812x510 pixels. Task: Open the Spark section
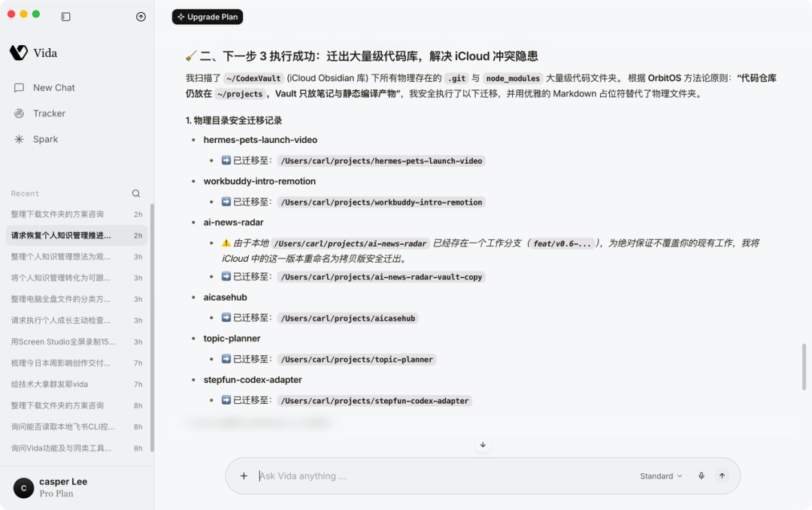[x=77, y=139]
